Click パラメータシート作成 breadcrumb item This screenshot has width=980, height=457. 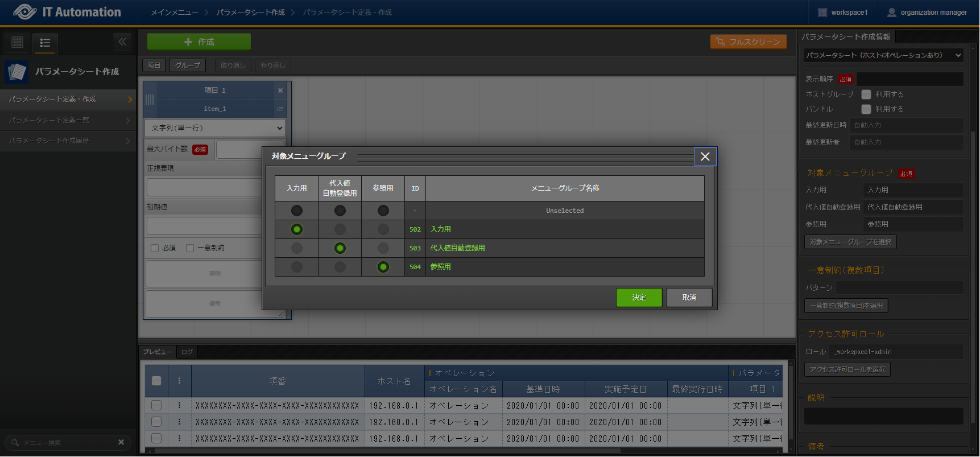pos(250,13)
